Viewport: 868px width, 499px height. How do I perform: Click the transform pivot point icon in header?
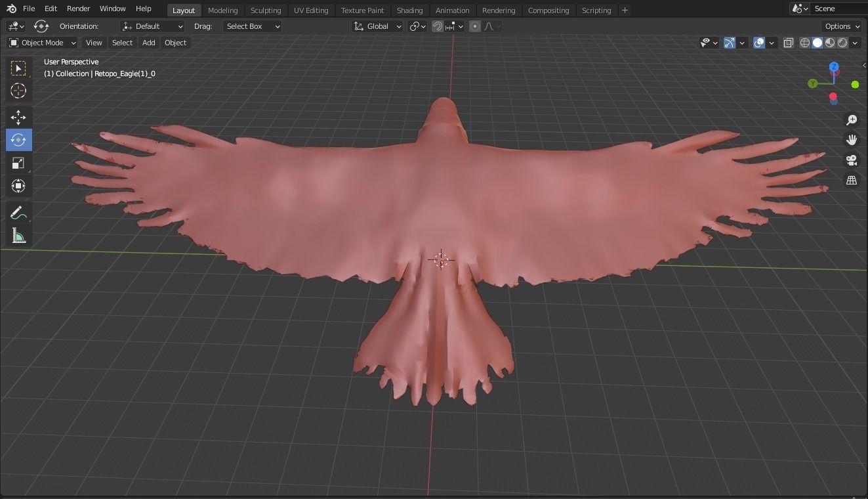click(x=41, y=26)
